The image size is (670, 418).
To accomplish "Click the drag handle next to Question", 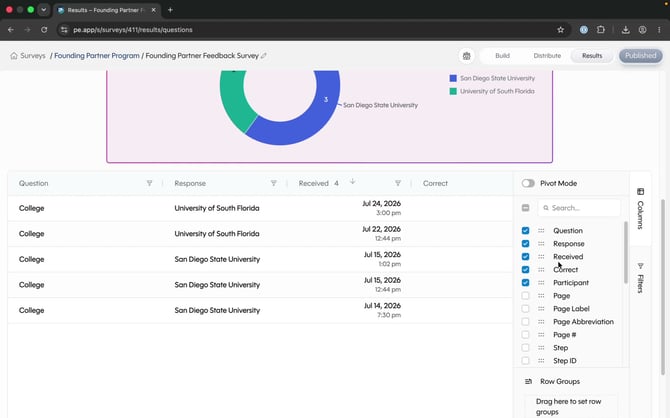I will pos(541,231).
